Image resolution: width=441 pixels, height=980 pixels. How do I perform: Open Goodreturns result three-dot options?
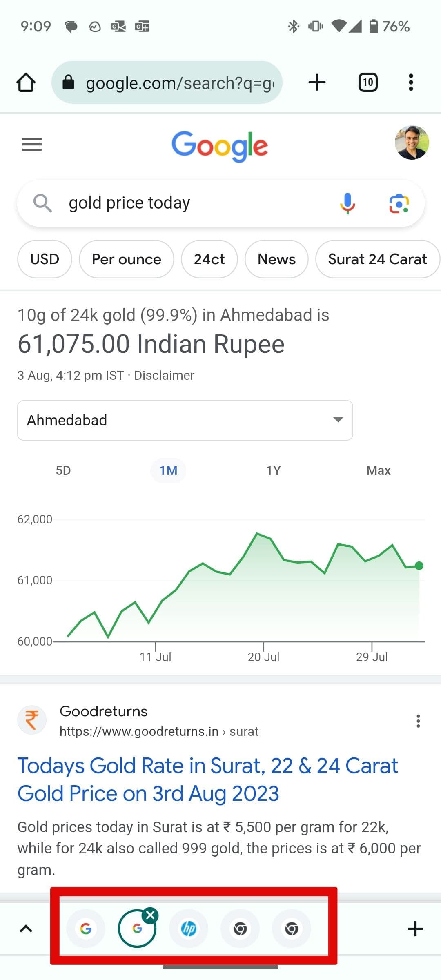[x=418, y=721]
